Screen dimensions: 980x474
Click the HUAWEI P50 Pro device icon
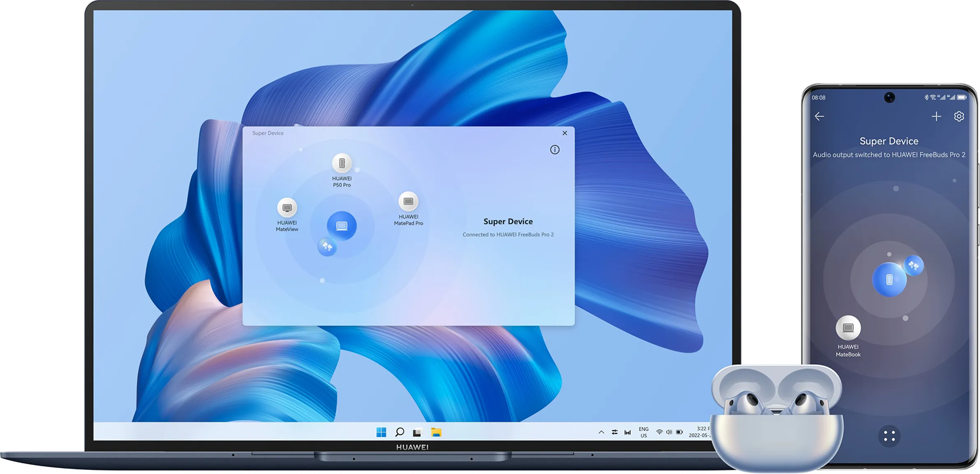click(x=341, y=163)
